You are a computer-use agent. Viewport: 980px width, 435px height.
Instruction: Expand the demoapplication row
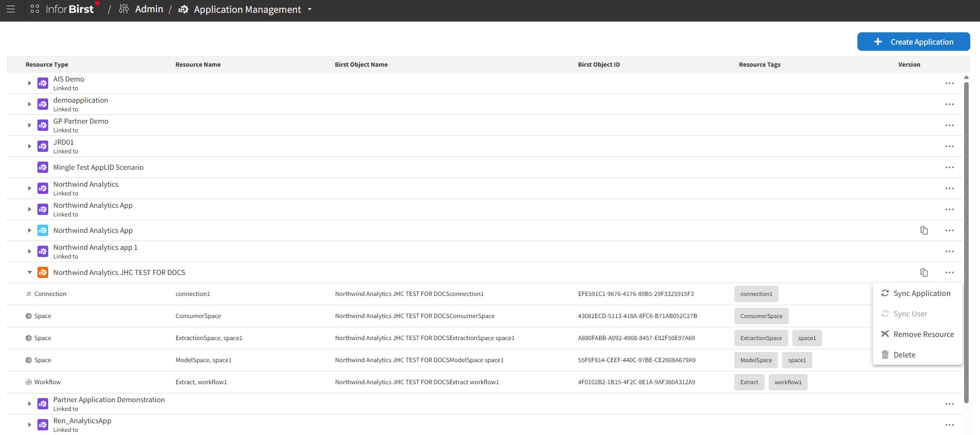(30, 104)
